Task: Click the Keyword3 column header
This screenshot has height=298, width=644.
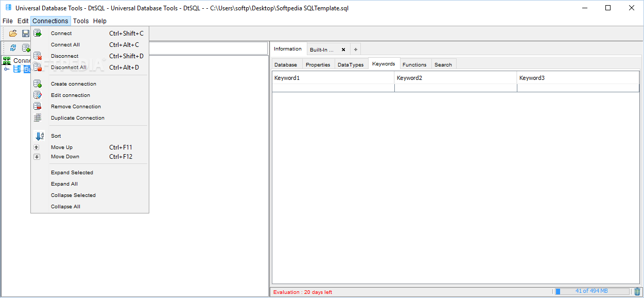Action: point(578,78)
